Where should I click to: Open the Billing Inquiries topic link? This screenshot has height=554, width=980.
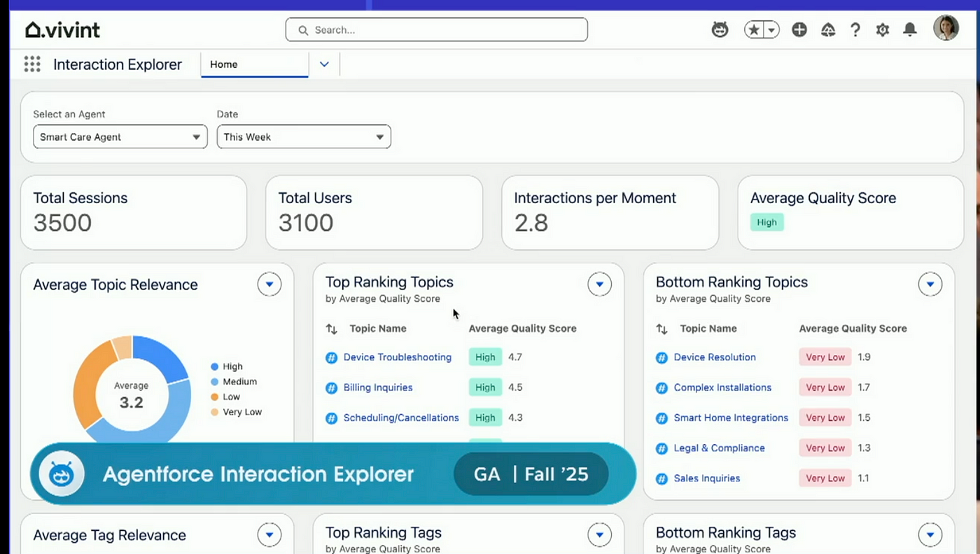(378, 387)
